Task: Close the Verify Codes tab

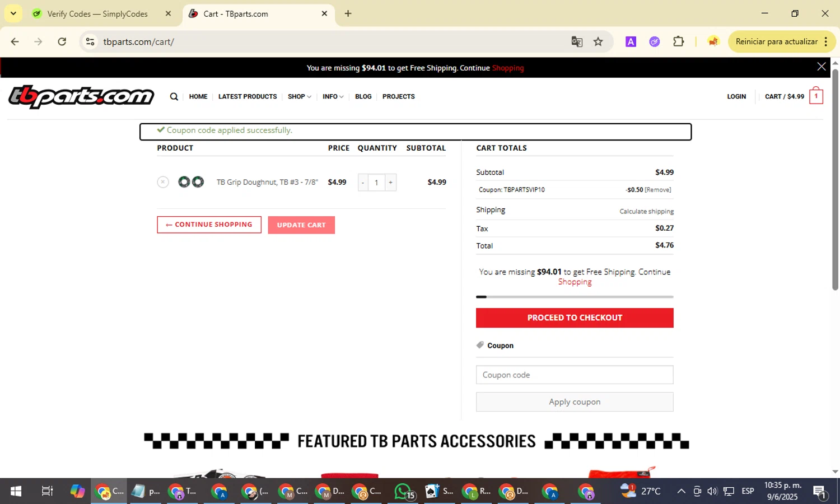Action: pos(168,13)
